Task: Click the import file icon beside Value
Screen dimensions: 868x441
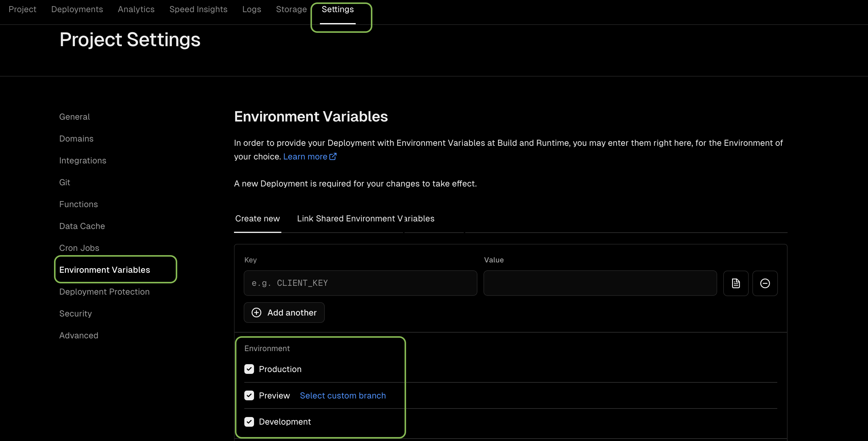Action: [x=736, y=283]
